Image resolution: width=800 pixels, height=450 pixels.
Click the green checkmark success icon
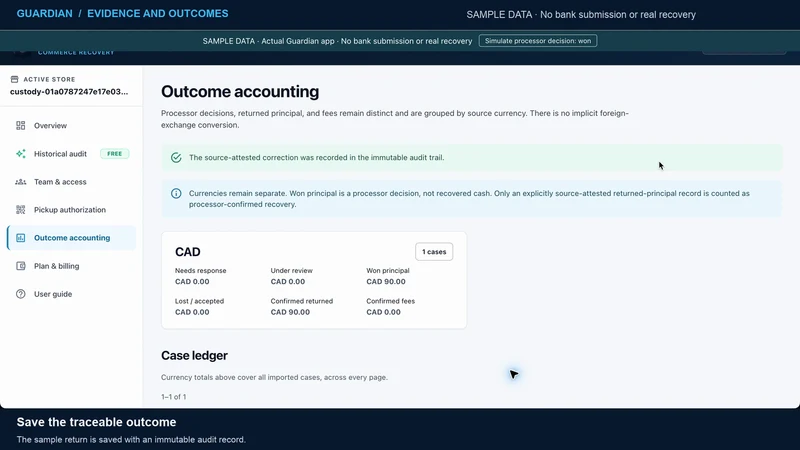176,158
